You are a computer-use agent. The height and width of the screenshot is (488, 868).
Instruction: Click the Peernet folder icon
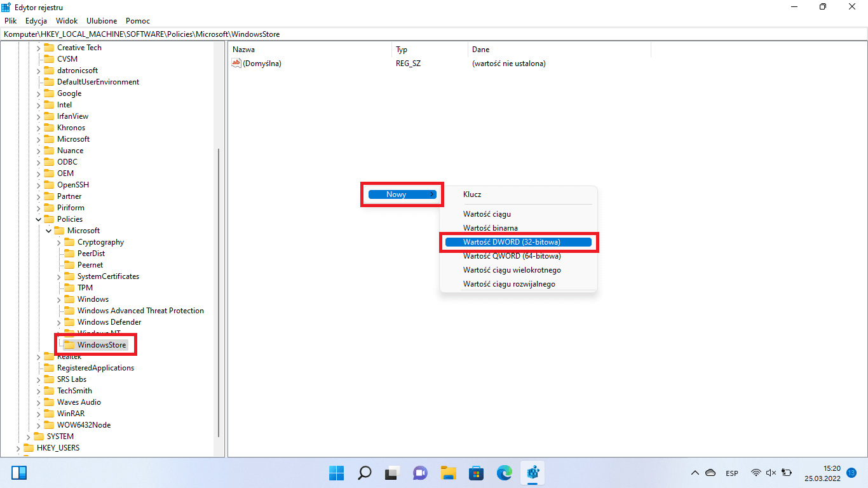pos(69,264)
